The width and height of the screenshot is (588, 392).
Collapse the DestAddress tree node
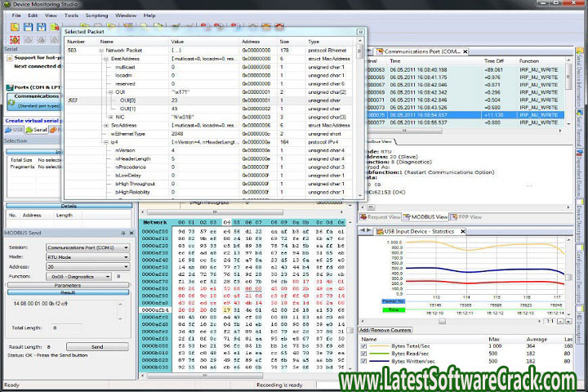point(105,59)
